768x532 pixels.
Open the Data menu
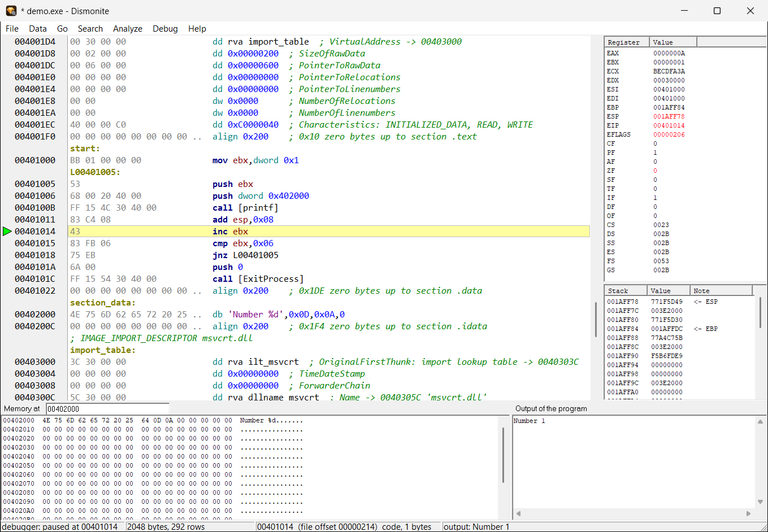(x=38, y=29)
